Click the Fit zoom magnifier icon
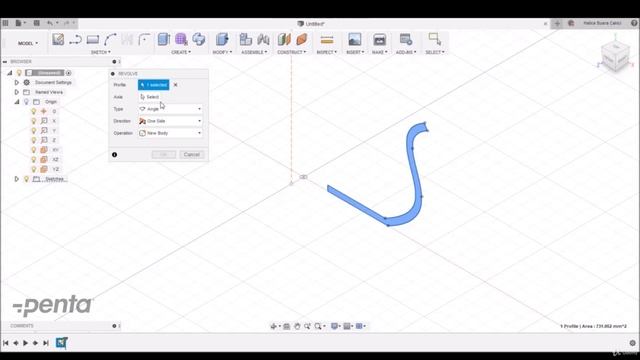This screenshot has height=360, width=640. pos(318,326)
